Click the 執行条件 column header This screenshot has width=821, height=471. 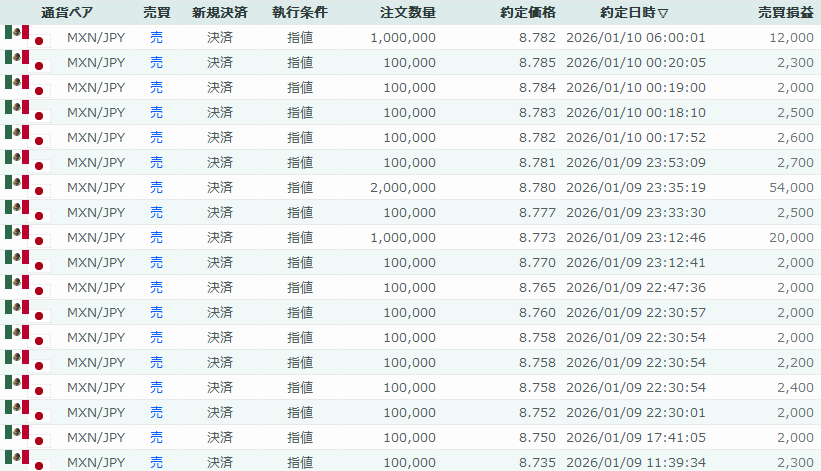(x=299, y=13)
